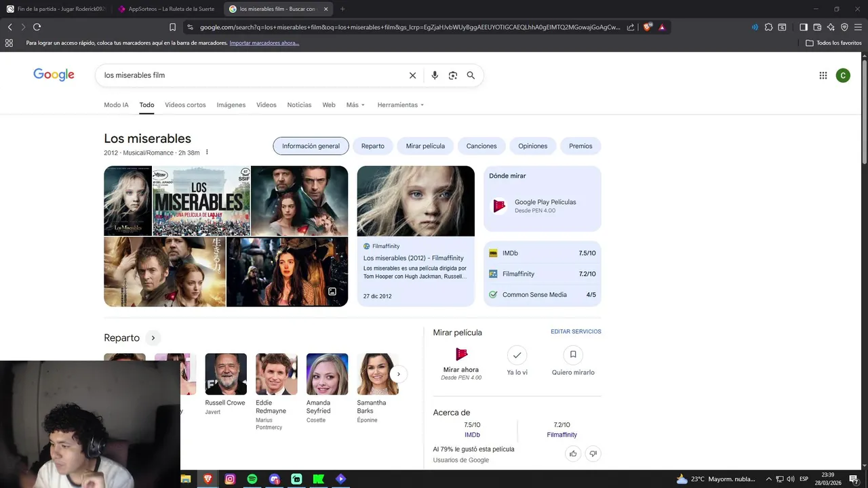Open Brave Rewards triangle icon
868x488 pixels.
pos(662,27)
